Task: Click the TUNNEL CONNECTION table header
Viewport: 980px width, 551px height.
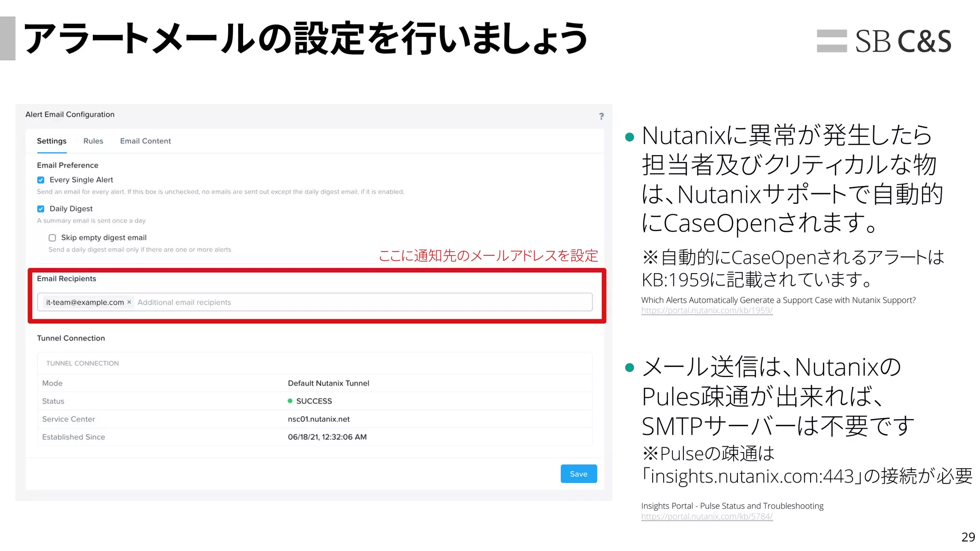Action: [82, 364]
